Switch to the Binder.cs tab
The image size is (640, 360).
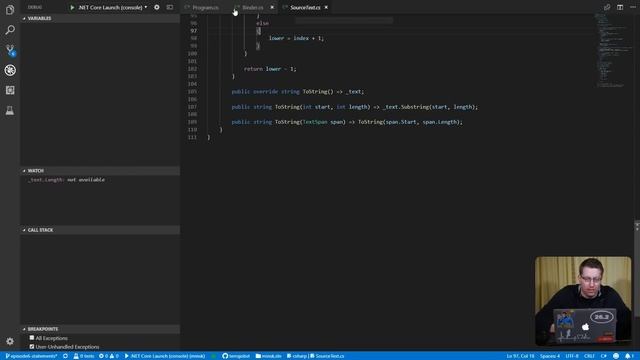[252, 7]
